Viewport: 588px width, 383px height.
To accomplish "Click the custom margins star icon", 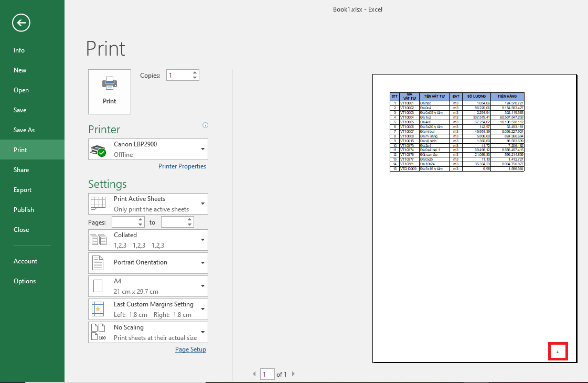I will click(98, 309).
